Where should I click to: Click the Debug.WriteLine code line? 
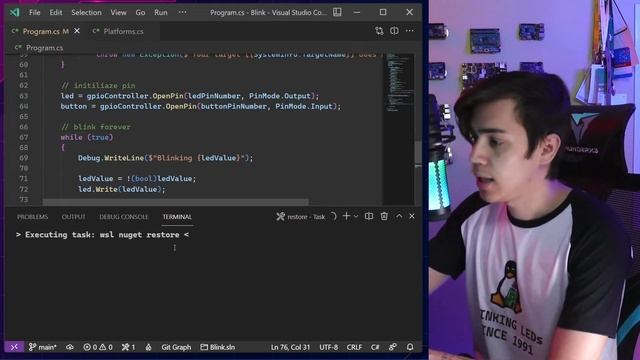166,158
